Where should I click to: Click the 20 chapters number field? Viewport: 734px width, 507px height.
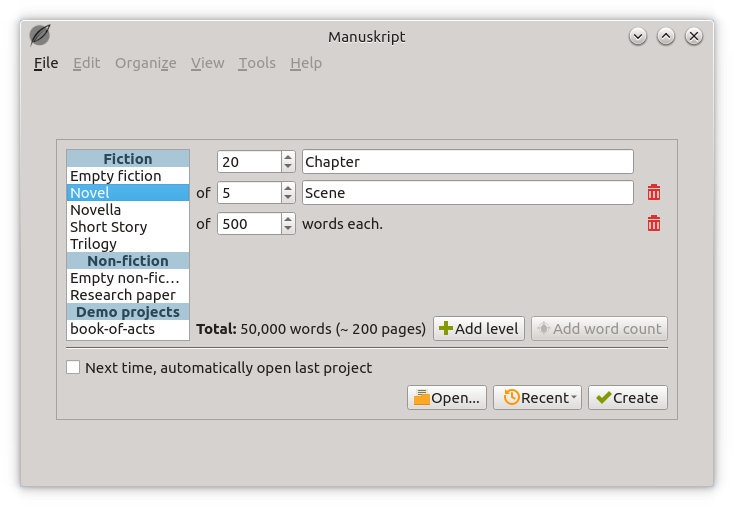(x=250, y=162)
